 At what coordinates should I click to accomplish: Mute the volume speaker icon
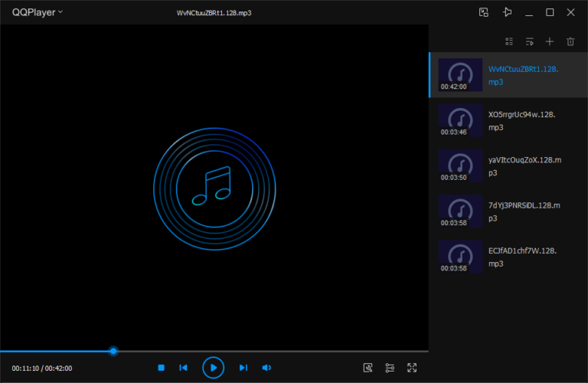click(266, 368)
